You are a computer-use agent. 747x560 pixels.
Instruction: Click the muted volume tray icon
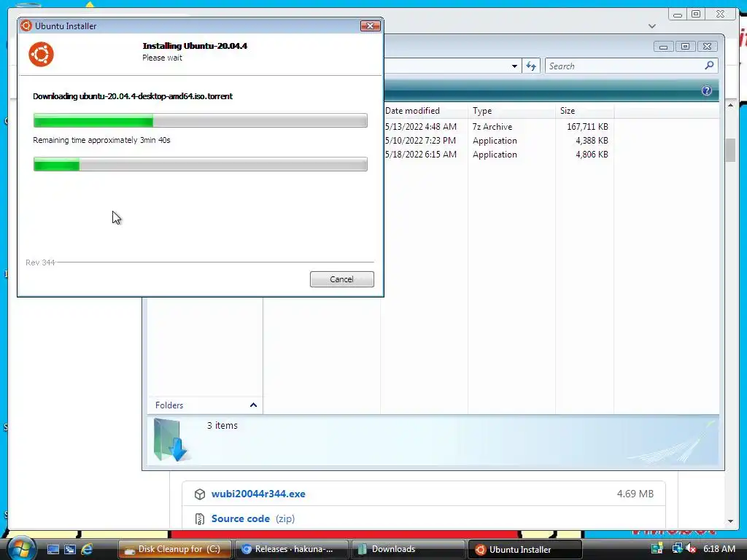click(692, 548)
